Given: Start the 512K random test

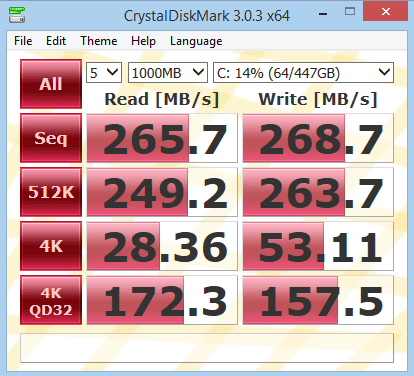Looking at the screenshot, I should point(51,192).
